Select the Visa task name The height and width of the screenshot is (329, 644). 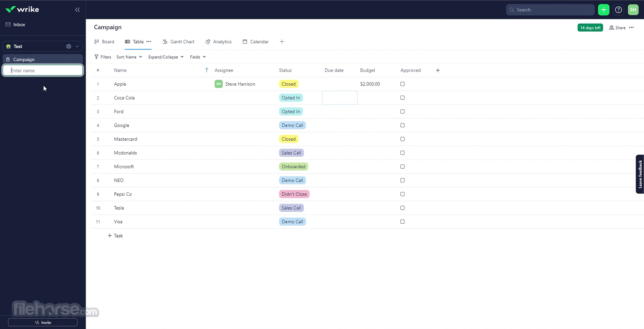[118, 222]
